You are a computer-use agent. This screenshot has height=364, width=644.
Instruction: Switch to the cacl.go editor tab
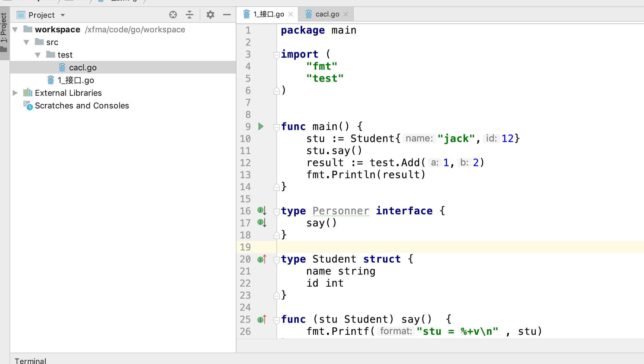pos(327,14)
